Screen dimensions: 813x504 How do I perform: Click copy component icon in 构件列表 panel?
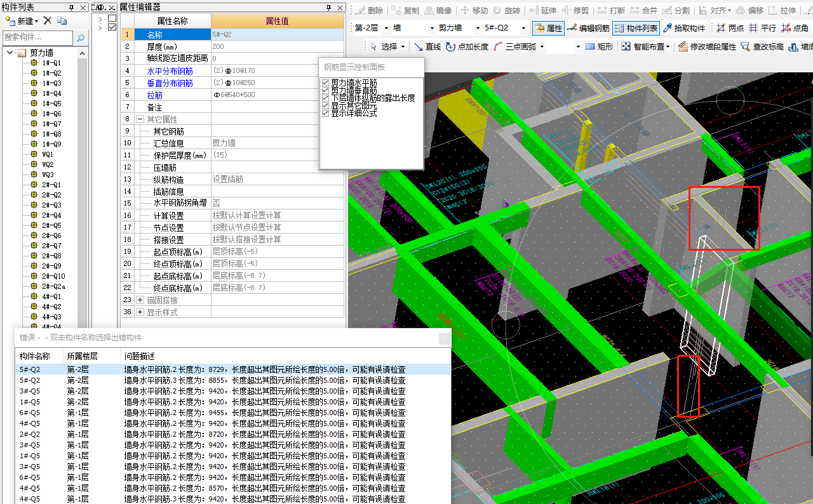[62, 21]
